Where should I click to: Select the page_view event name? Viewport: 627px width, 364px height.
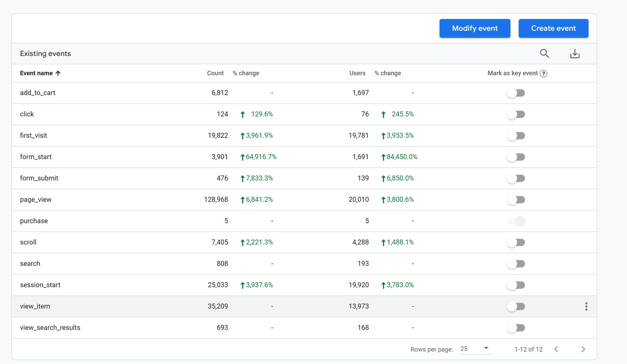point(36,199)
